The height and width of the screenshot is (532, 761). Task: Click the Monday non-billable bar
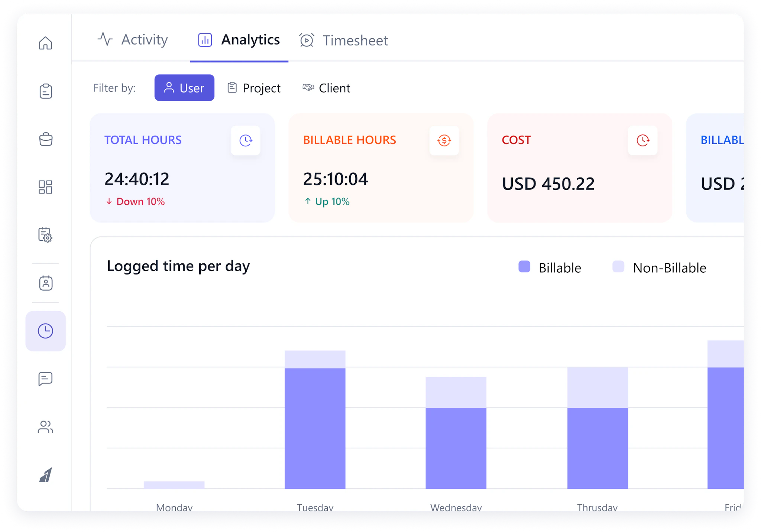pyautogui.click(x=174, y=485)
